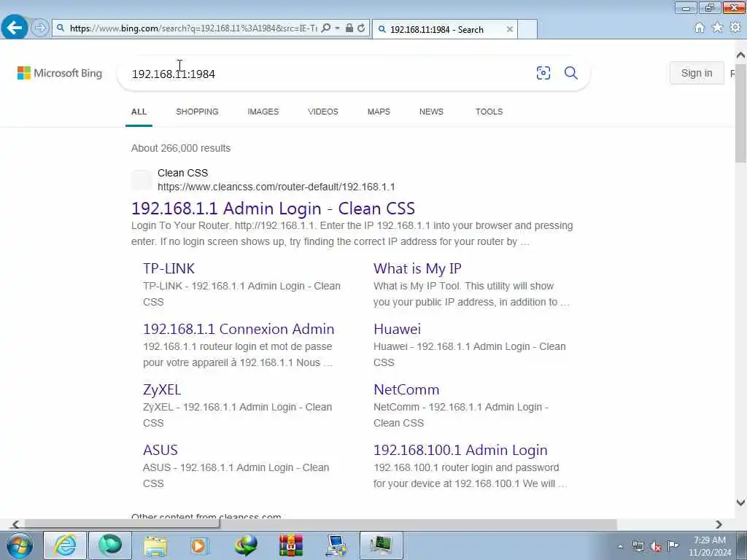This screenshot has height=560, width=747.
Task: Open the computer network taskbar icon
Action: click(336, 545)
